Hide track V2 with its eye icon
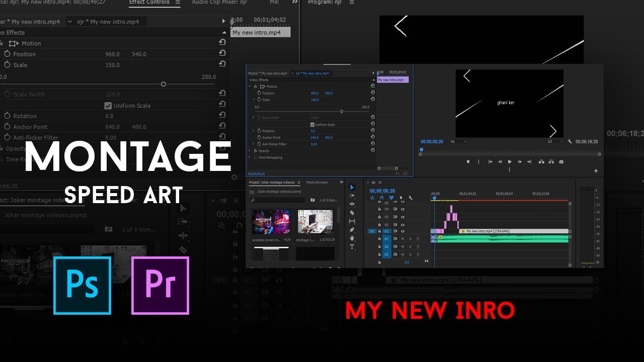 point(403,225)
